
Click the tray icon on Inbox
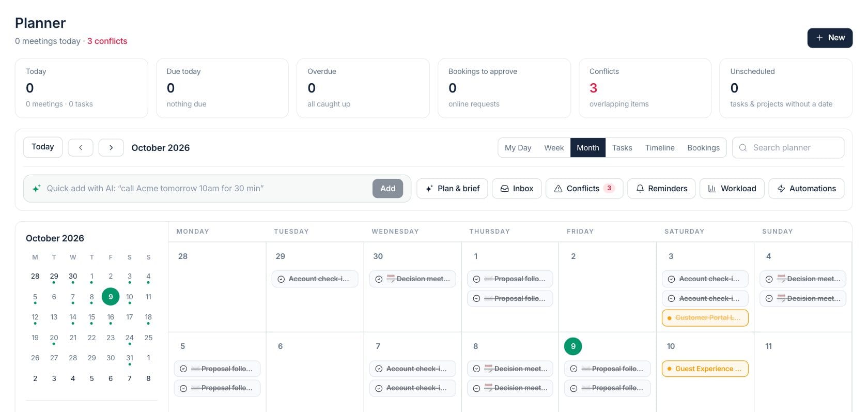(504, 189)
